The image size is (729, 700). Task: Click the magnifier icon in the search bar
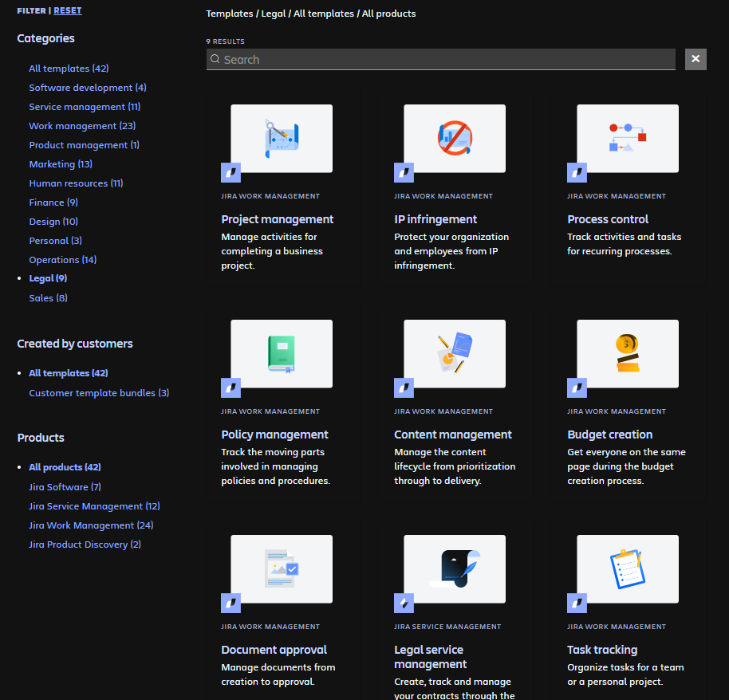click(x=215, y=59)
